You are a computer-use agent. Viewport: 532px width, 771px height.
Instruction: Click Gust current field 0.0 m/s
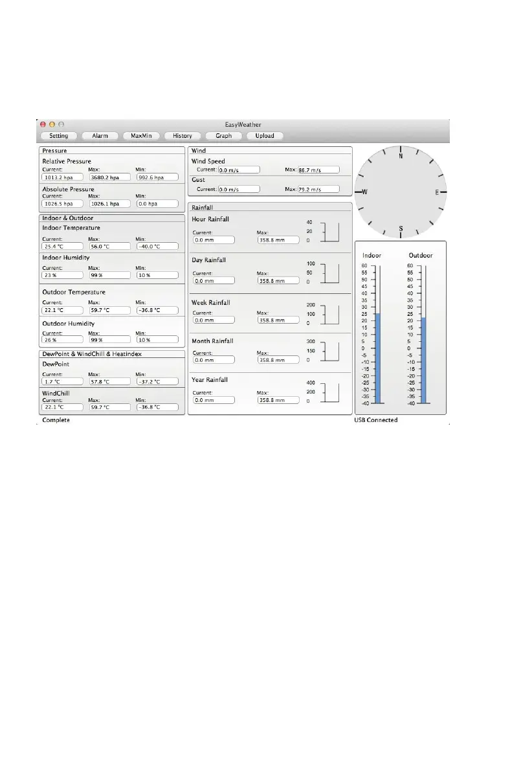coord(239,189)
